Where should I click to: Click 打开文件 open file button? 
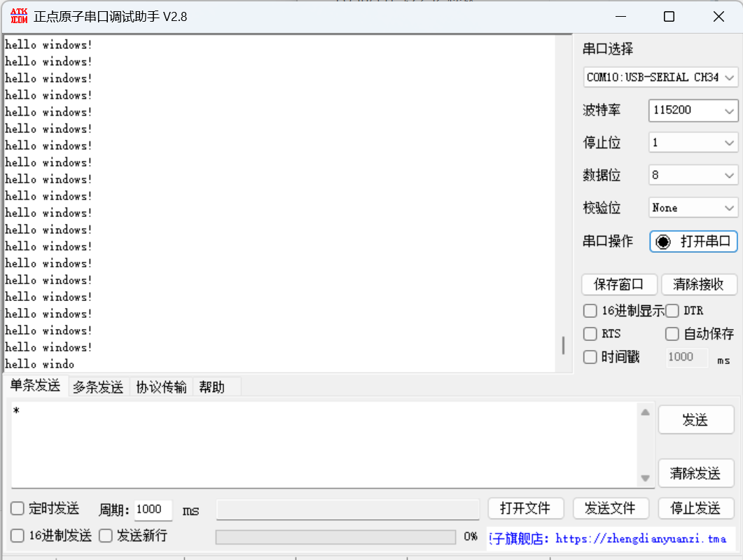point(525,508)
